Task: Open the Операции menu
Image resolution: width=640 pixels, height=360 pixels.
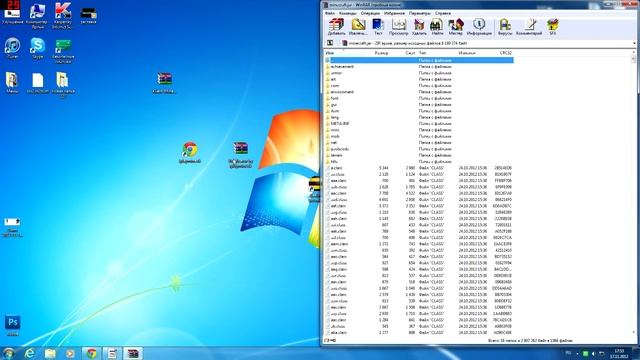Action: point(370,13)
